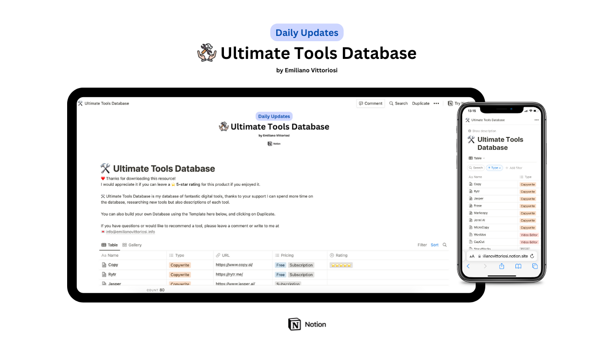Click the comment bubble icon beside Comment
This screenshot has width=609, height=364.
pos(361,103)
